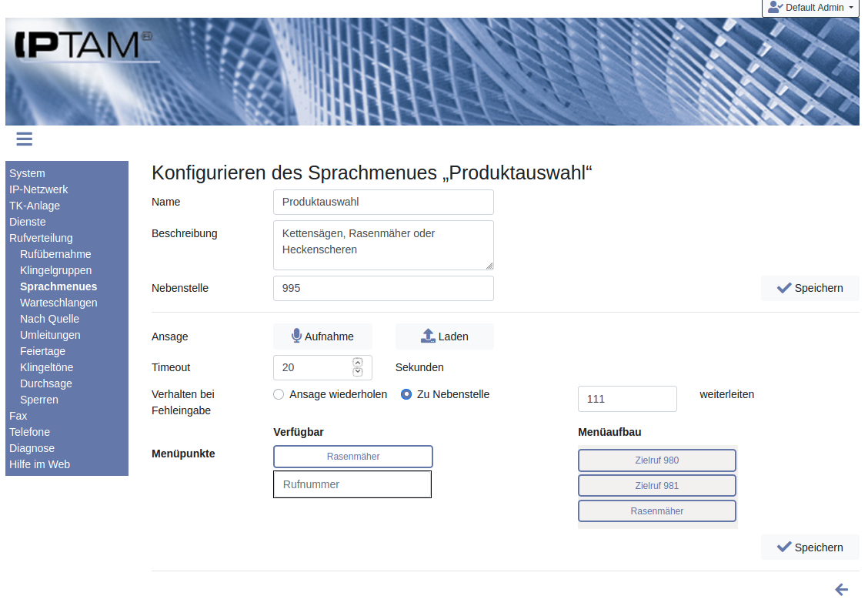Decrease Timeout with the down stepper arrow
Screen dimensions: 868x606
coord(357,373)
